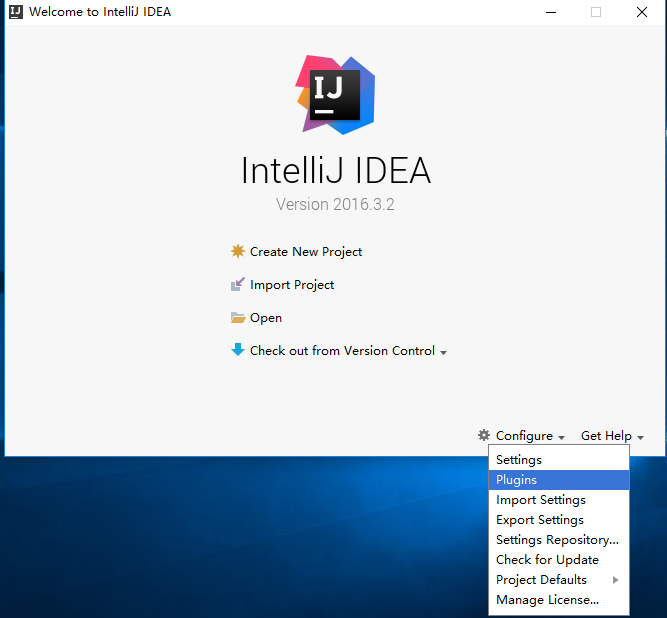Image resolution: width=667 pixels, height=618 pixels.
Task: Click the Import Project arrow icon
Action: click(x=238, y=284)
